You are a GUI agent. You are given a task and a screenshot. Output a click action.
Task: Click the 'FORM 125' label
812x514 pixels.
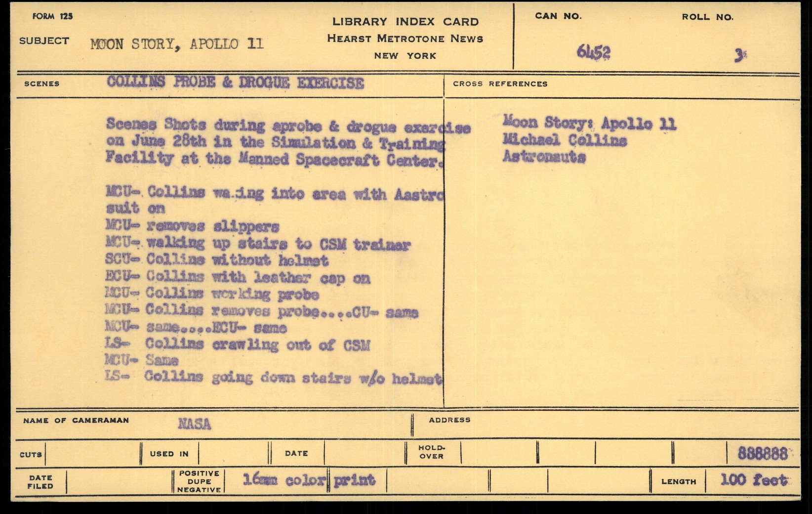click(x=52, y=16)
